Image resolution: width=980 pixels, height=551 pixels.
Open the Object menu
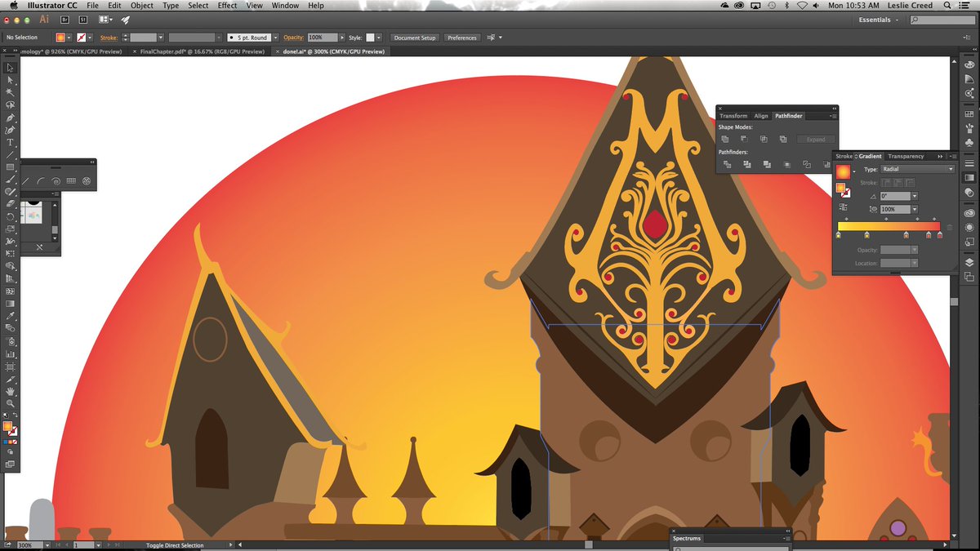[x=142, y=6]
